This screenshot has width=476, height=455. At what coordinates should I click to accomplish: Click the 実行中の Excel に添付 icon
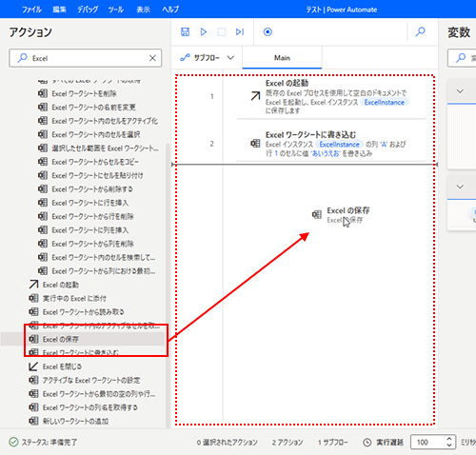point(33,298)
